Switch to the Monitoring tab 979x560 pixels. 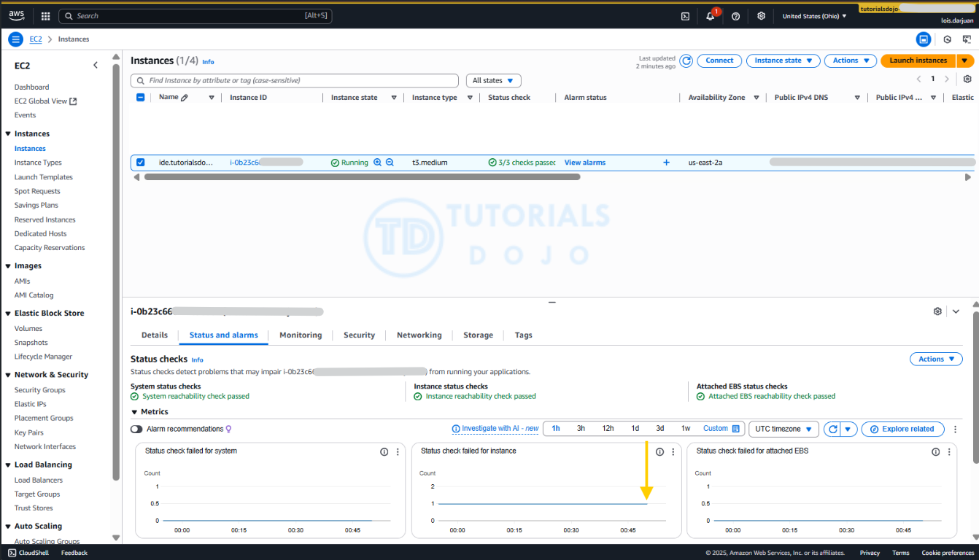[x=301, y=335]
